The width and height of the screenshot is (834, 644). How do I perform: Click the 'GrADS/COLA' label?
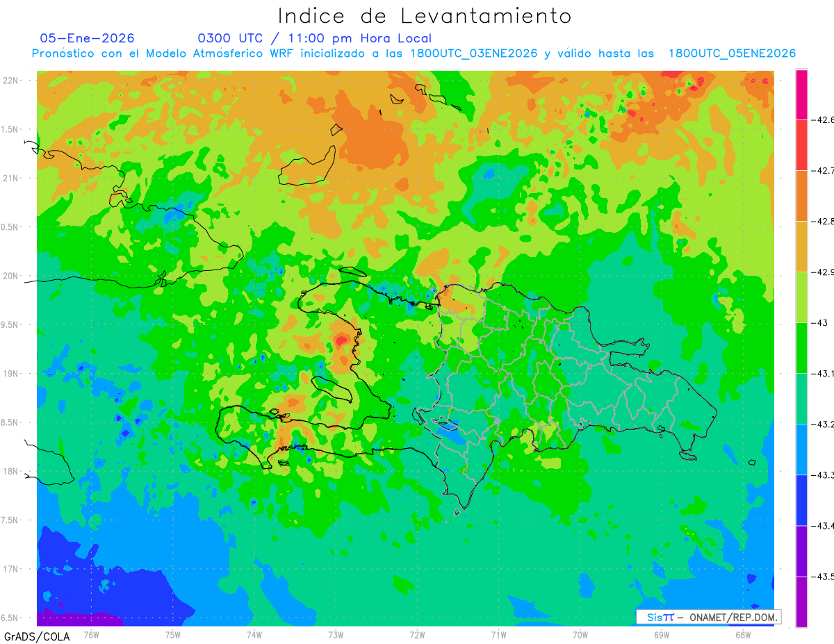36,636
